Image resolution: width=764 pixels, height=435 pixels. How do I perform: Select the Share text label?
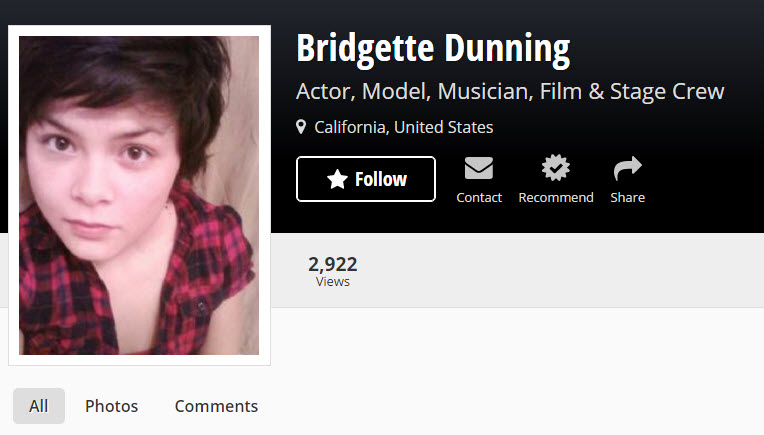pos(628,197)
